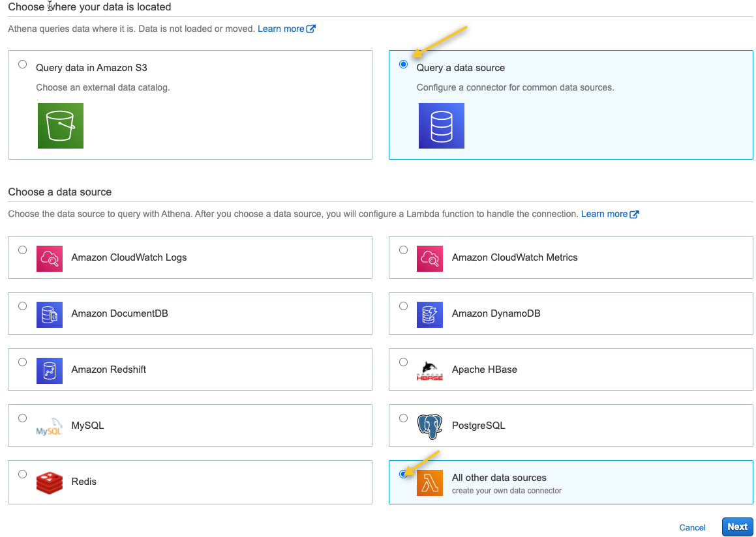Viewport: 756px width, 537px height.
Task: Click 'Amazon DocumentDB' label text
Action: pyautogui.click(x=119, y=313)
